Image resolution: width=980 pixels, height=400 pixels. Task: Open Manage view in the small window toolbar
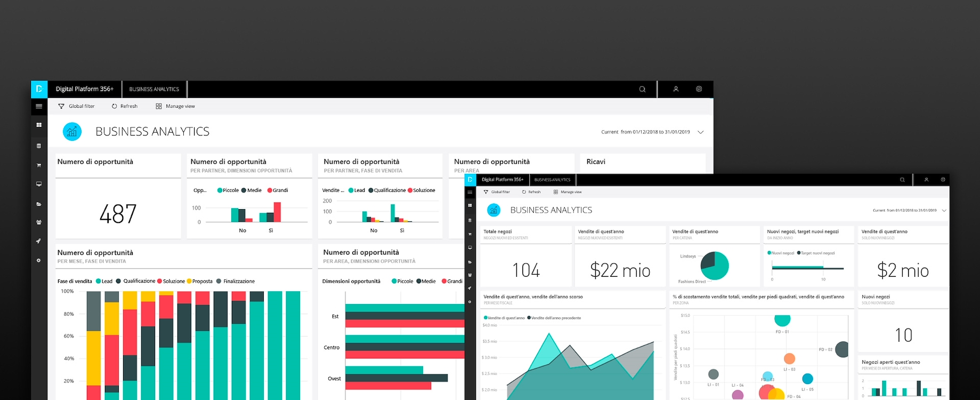pyautogui.click(x=568, y=192)
